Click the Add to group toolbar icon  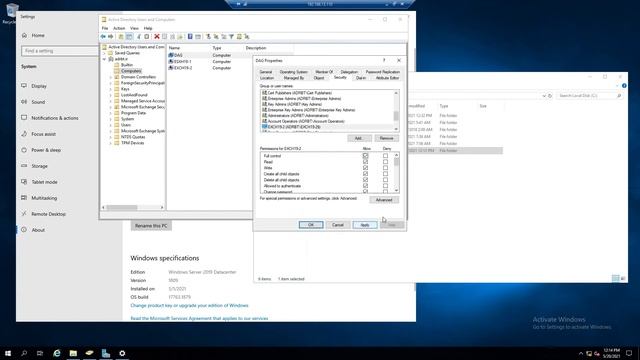[x=247, y=37]
